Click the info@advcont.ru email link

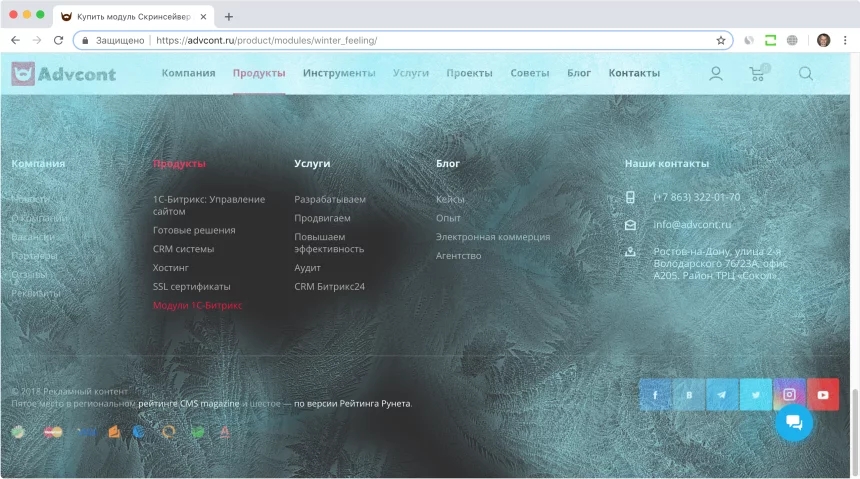click(692, 225)
